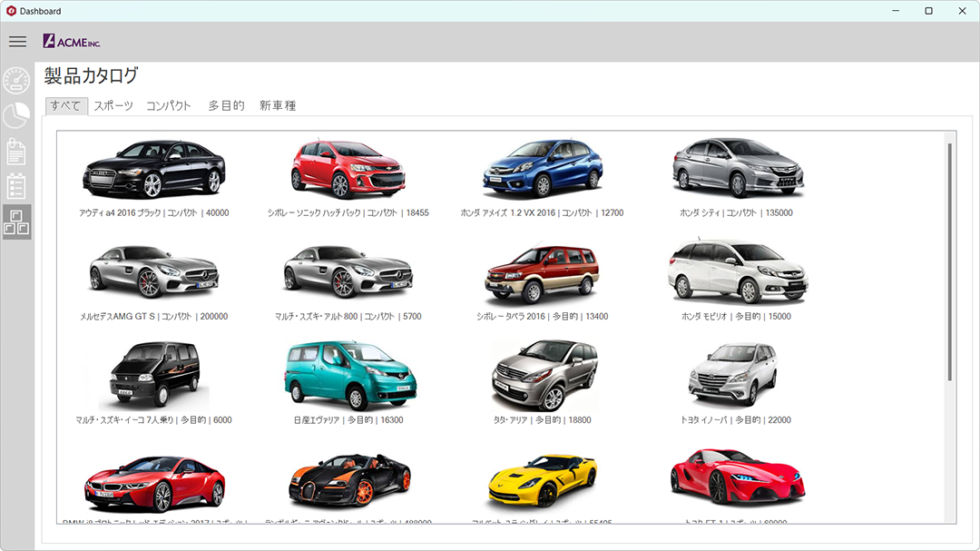The image size is (980, 551).
Task: Switch to the コンパクト tab
Action: (168, 105)
